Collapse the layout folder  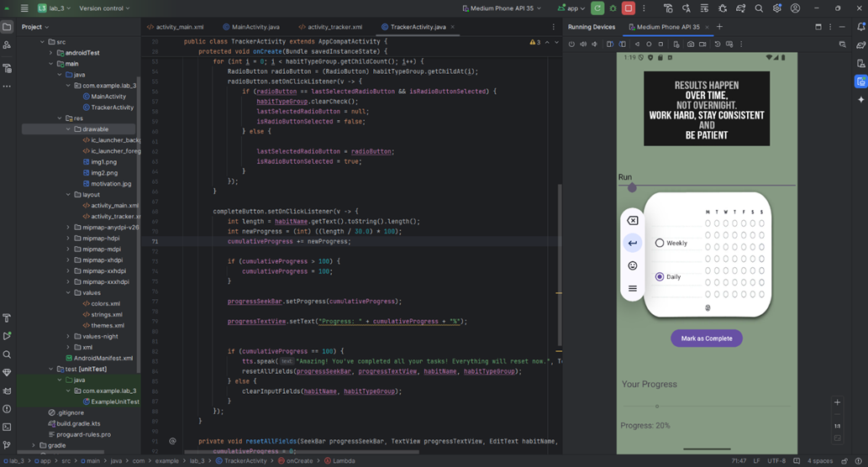69,195
